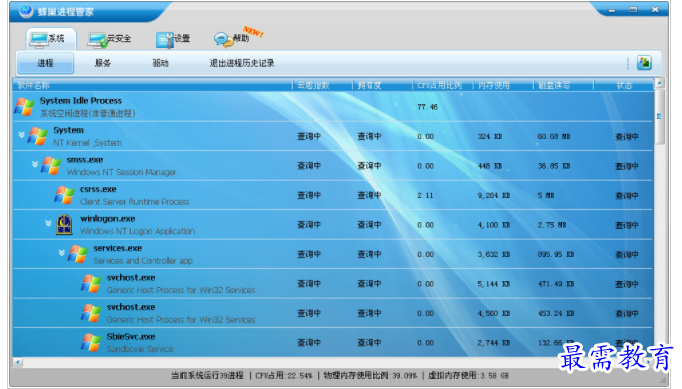Minimize the 蜂巢进程管家 window

click(x=612, y=10)
